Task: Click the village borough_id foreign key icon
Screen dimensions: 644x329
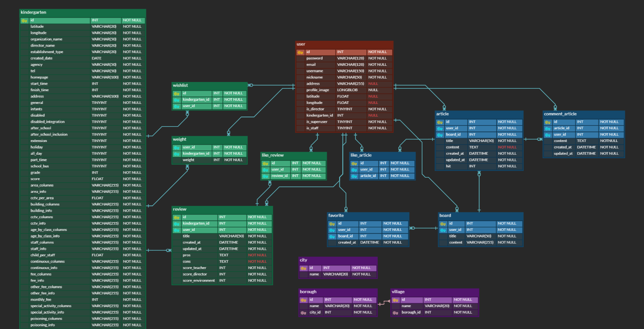Action: click(x=395, y=313)
